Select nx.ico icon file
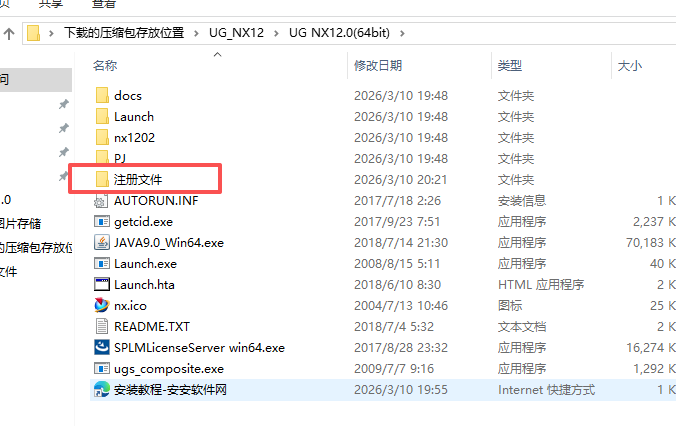Image resolution: width=676 pixels, height=426 pixels. tap(102, 305)
